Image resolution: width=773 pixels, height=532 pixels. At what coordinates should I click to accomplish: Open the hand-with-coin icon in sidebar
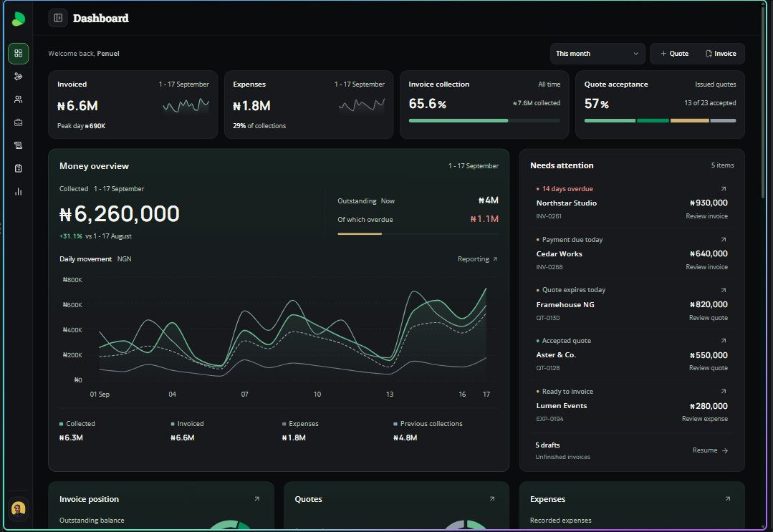18,77
